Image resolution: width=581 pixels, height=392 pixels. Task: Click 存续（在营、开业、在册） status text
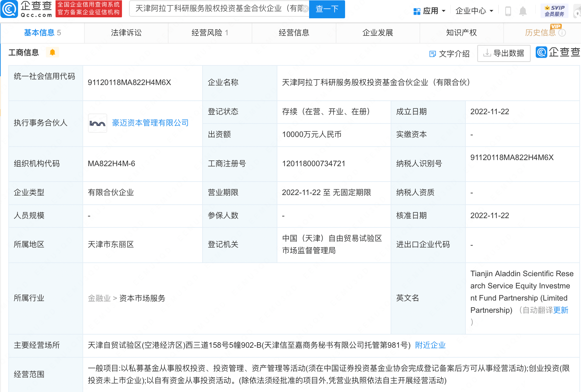click(x=326, y=112)
